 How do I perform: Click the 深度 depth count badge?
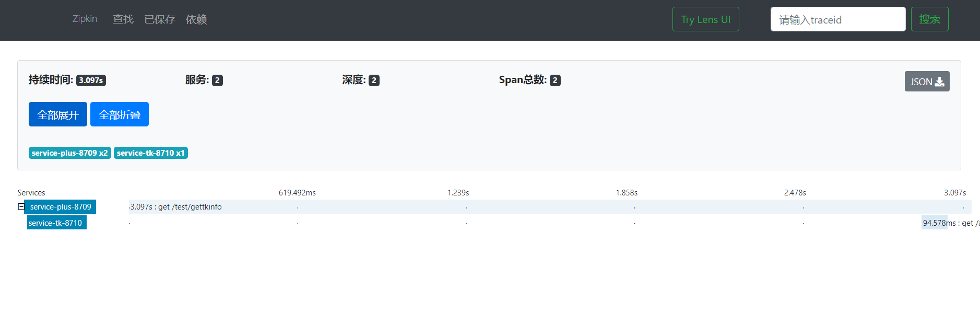tap(374, 80)
